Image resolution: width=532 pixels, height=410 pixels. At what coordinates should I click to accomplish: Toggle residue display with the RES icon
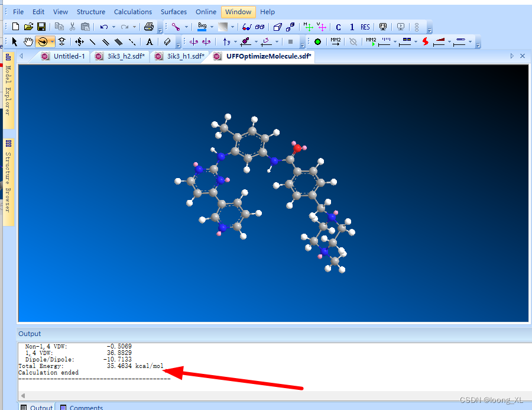pos(365,26)
